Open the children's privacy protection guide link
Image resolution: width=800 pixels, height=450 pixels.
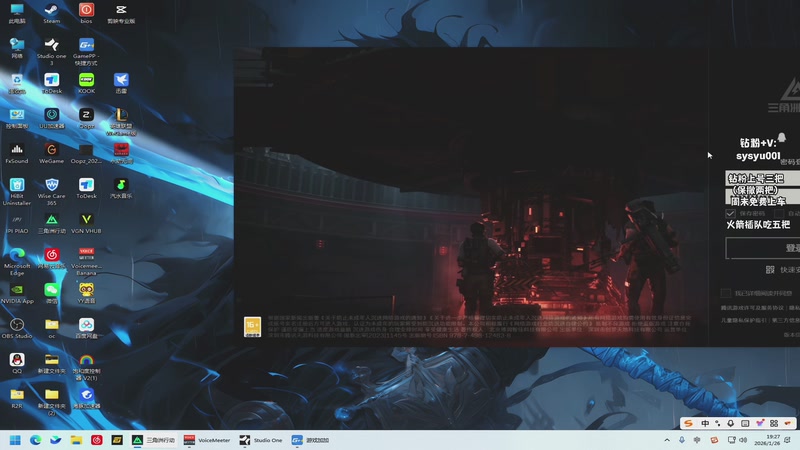click(x=744, y=320)
